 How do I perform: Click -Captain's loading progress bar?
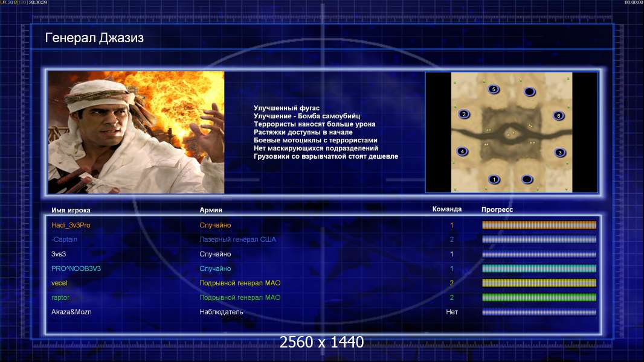click(x=539, y=240)
